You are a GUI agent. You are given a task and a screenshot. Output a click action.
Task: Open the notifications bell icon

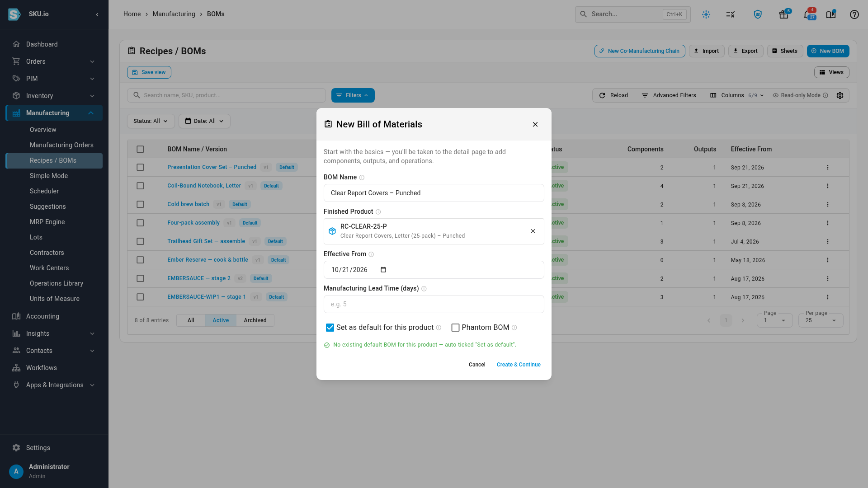807,14
